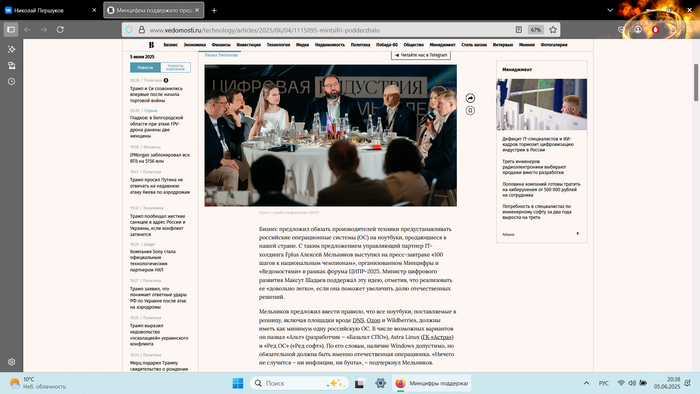Open the Фотогалереи section

pyautogui.click(x=554, y=45)
